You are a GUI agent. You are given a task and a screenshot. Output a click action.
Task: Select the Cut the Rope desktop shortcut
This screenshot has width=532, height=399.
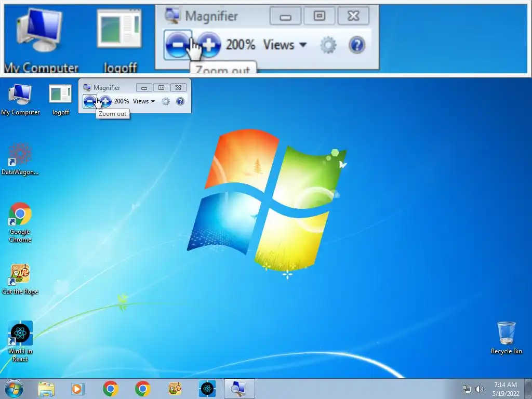click(20, 279)
